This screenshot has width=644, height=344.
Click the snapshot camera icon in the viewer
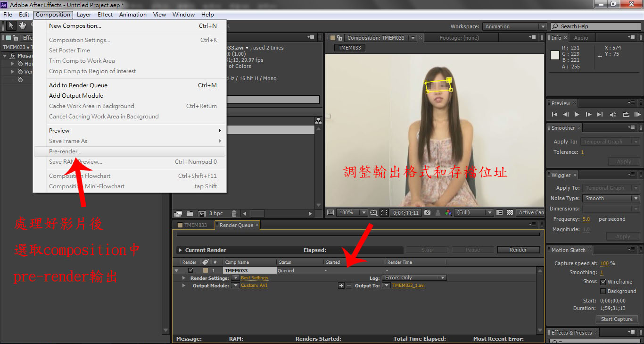427,213
